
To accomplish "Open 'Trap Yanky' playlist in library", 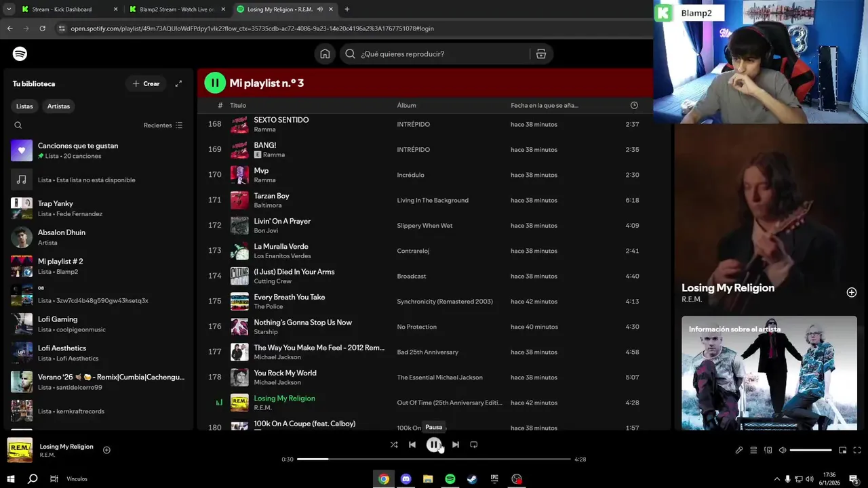I will 98,208.
